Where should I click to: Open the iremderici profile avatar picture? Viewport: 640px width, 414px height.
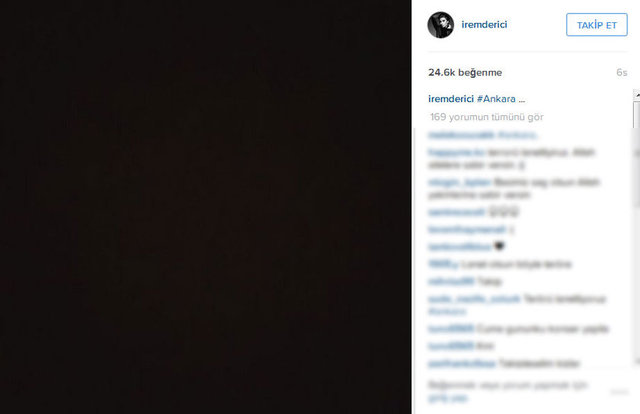440,25
